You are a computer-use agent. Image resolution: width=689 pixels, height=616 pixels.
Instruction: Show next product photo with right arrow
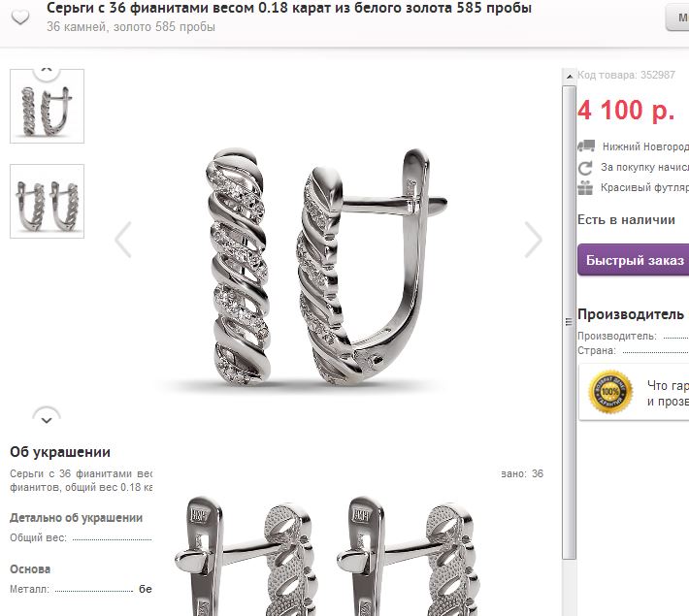[x=534, y=240]
